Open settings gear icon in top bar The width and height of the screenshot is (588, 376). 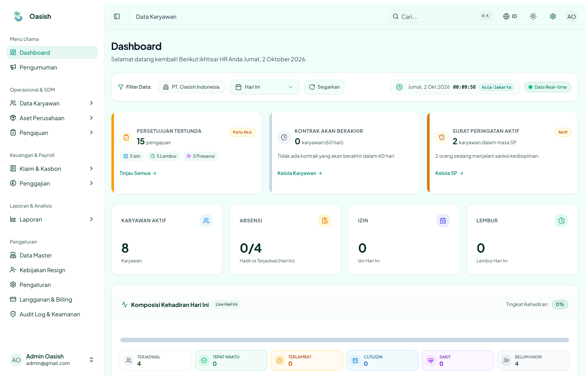click(x=553, y=16)
